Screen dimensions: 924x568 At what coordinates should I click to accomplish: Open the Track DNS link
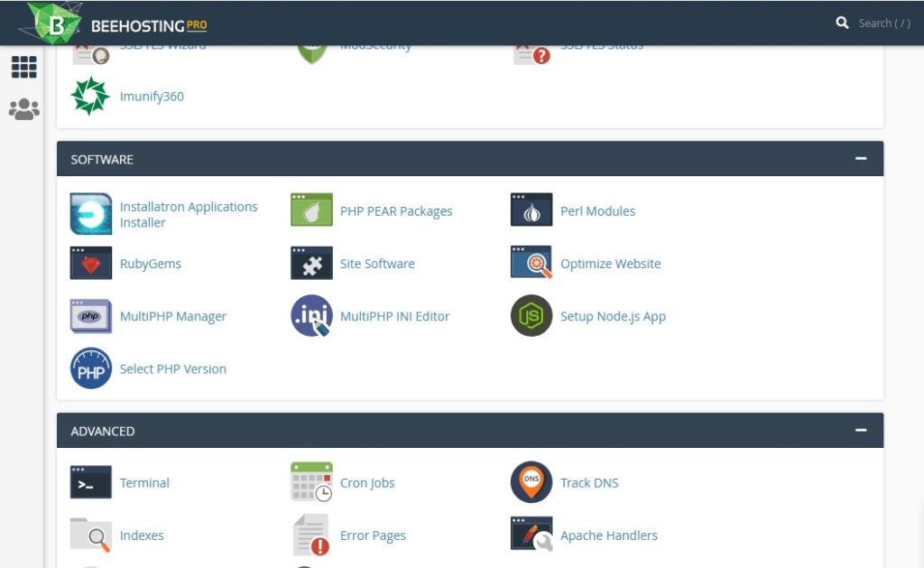click(x=589, y=482)
